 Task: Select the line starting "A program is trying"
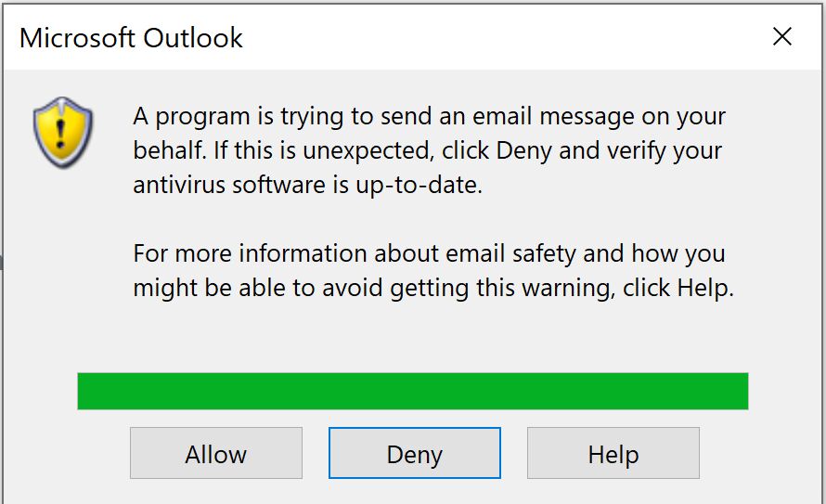430,116
